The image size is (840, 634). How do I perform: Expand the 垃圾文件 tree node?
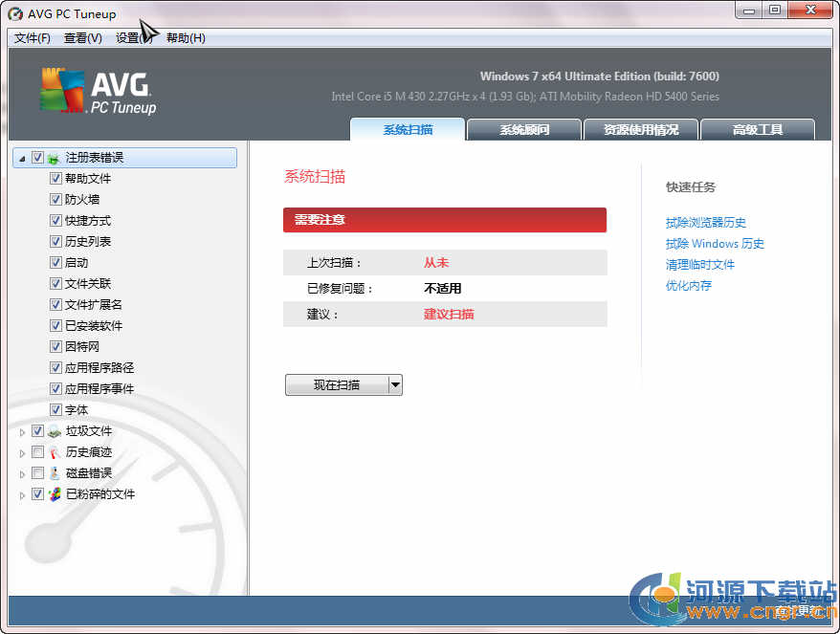pyautogui.click(x=23, y=432)
